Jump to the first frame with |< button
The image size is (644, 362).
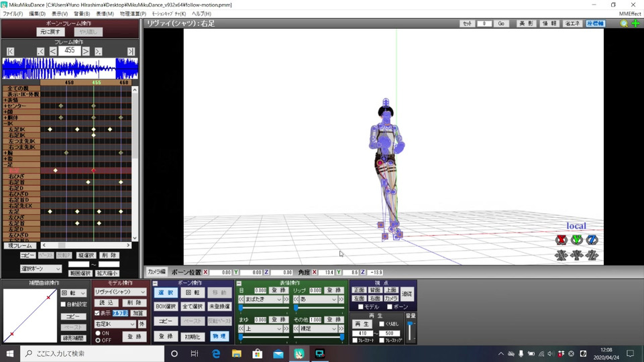point(11,52)
